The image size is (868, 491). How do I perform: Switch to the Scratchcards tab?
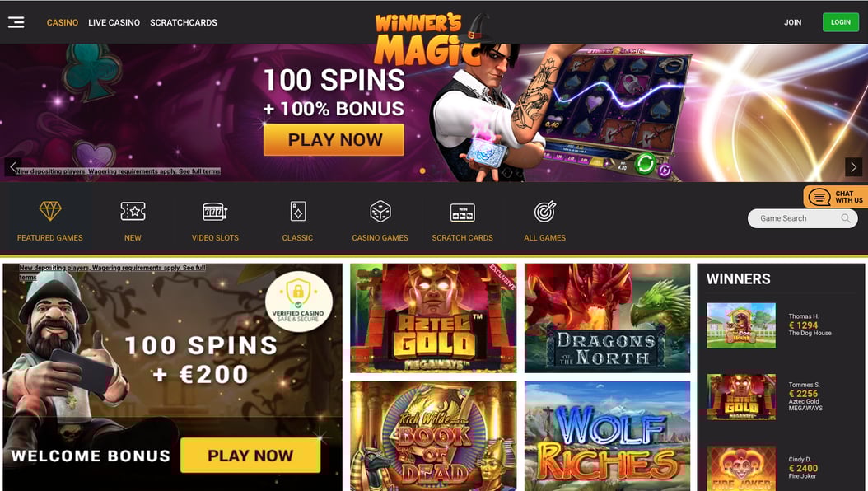pyautogui.click(x=183, y=23)
